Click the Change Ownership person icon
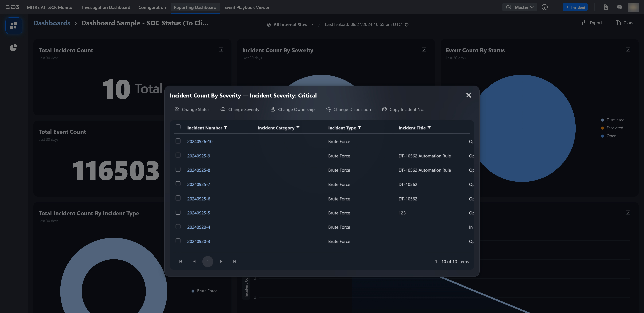 tap(273, 109)
